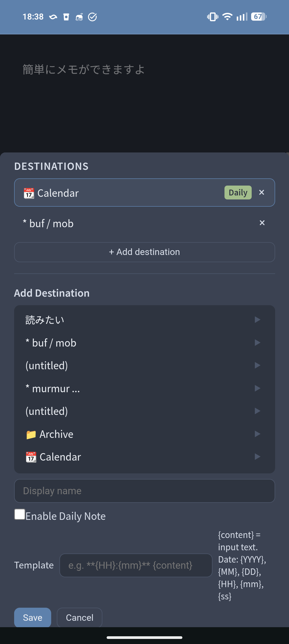
Task: Remove the Calendar destination with its X
Action: (x=262, y=193)
